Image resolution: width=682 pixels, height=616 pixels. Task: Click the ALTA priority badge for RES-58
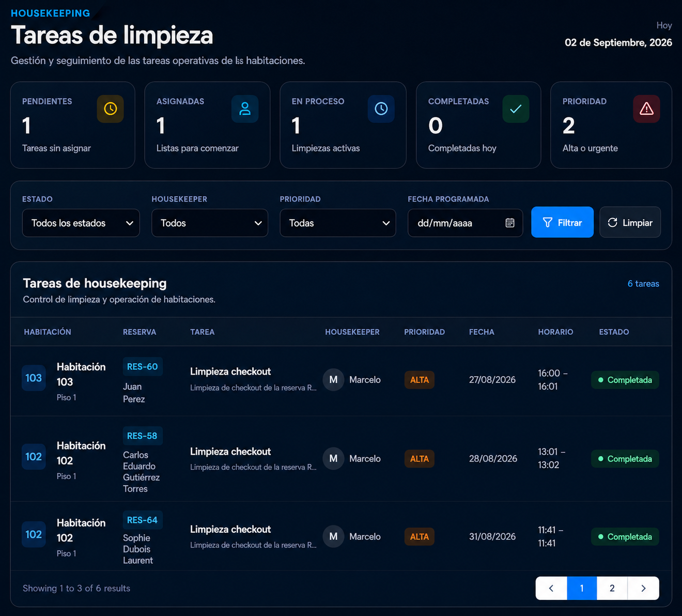tap(420, 458)
